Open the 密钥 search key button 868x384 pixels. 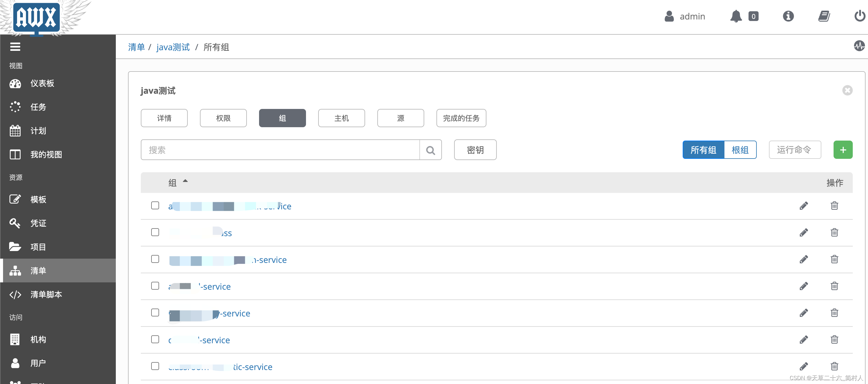tap(475, 150)
